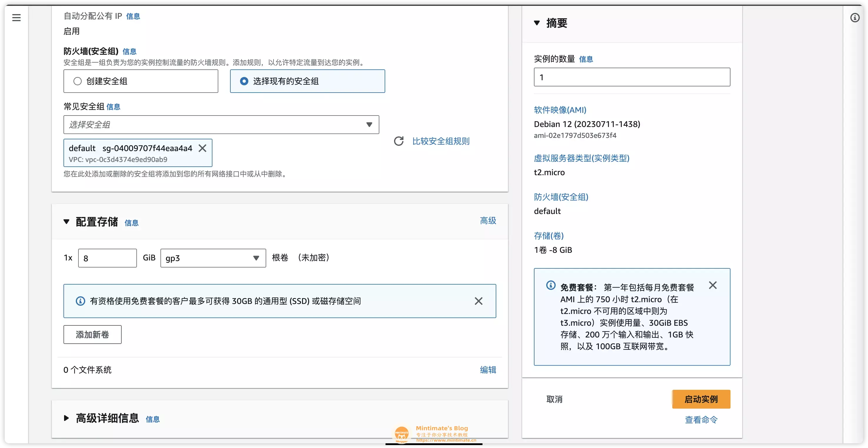Viewport: 868px width, 448px height.
Task: Open the common security groups dropdown
Action: click(221, 124)
